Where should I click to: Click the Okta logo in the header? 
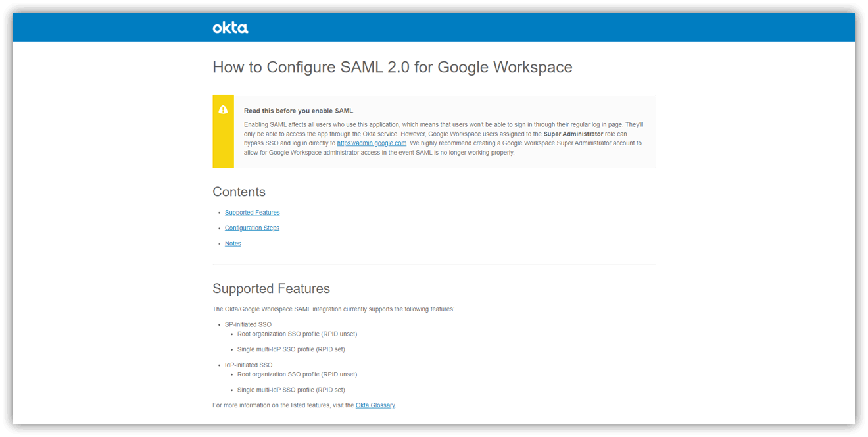[230, 28]
